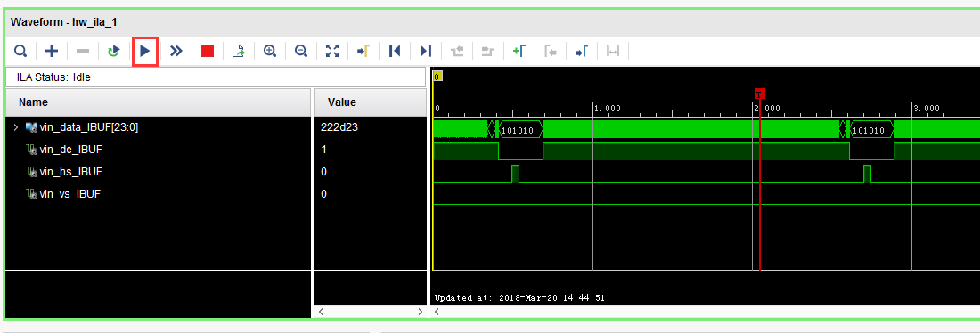Click the waveform area scroll left arrow
Screen dimensions: 980x333
tap(437, 311)
